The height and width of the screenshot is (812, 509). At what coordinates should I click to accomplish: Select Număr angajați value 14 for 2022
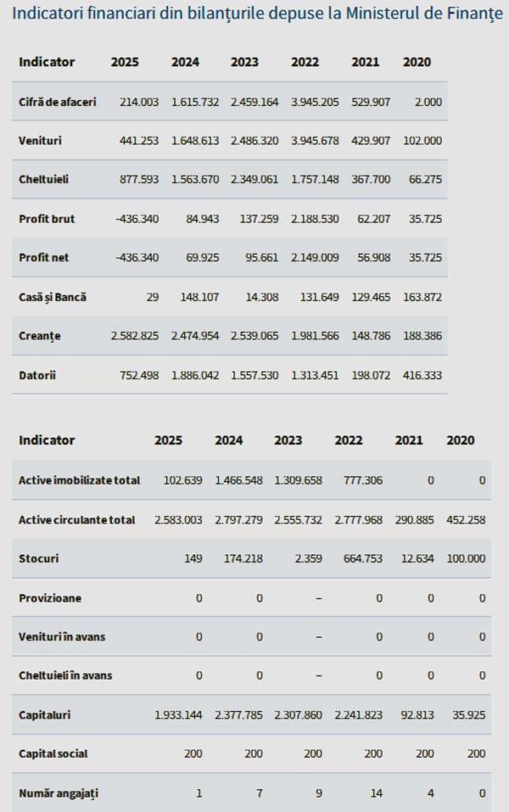coord(377,793)
